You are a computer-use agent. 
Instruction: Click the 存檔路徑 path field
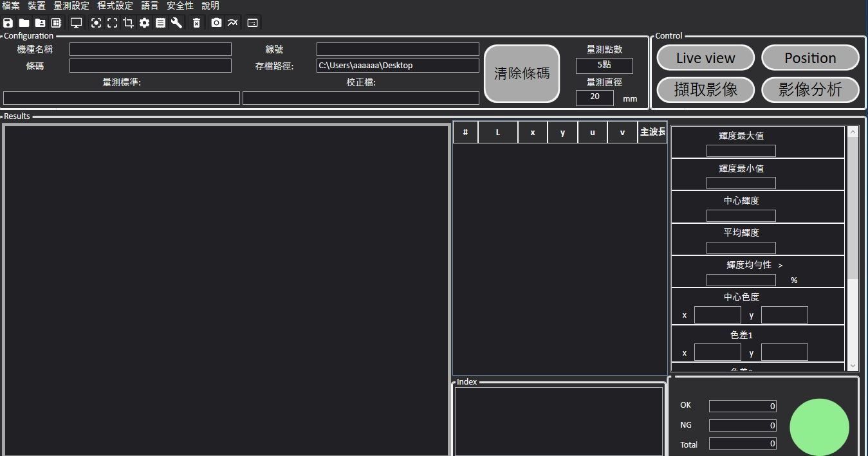(398, 66)
